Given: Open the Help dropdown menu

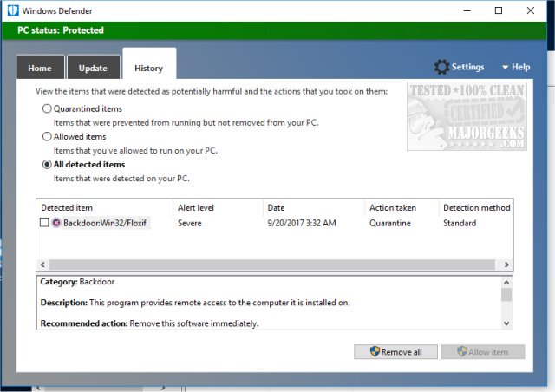Looking at the screenshot, I should (x=516, y=67).
